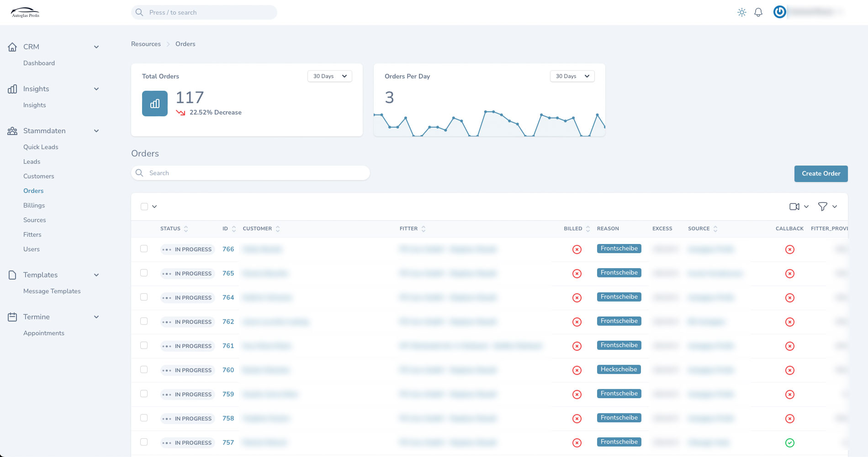Select the checkbox for order 761

[144, 345]
